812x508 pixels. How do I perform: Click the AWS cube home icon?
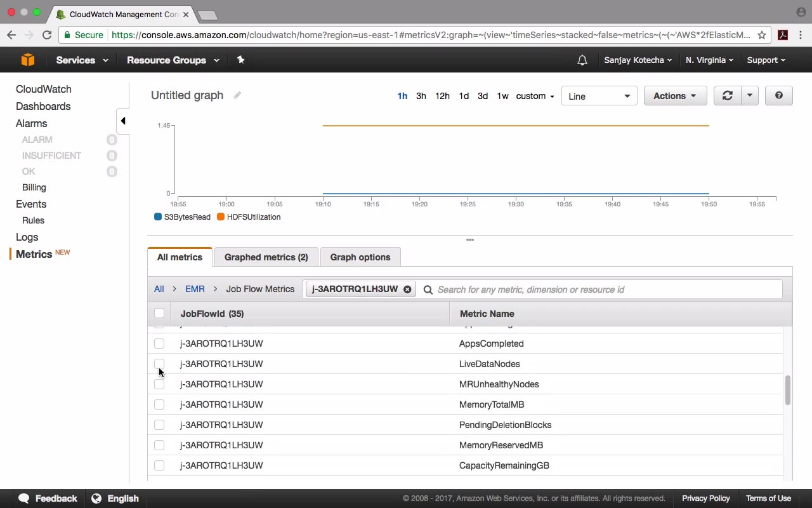tap(28, 60)
